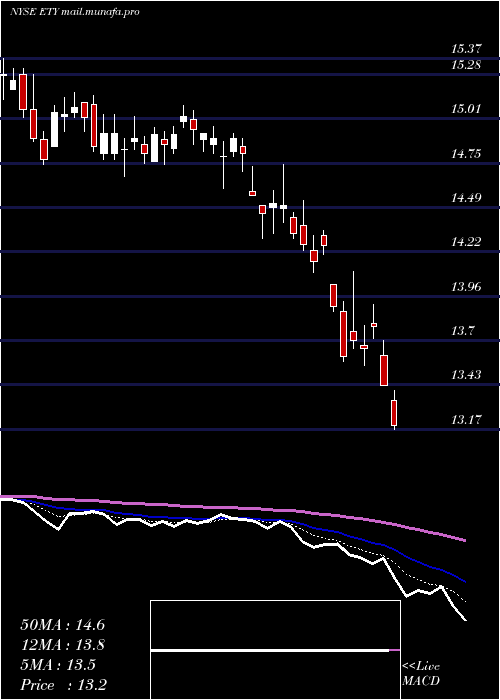Click the 13.17 price level label
500x700 pixels.
click(x=466, y=420)
